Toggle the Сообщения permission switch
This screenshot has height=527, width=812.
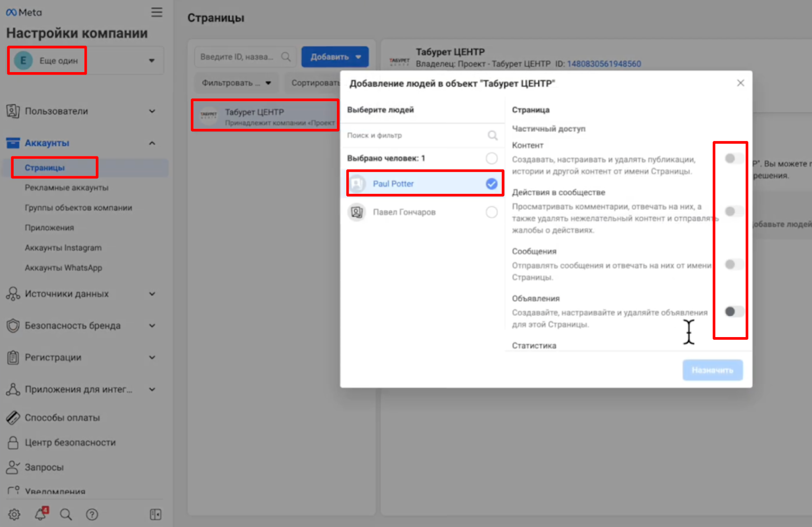(x=734, y=264)
